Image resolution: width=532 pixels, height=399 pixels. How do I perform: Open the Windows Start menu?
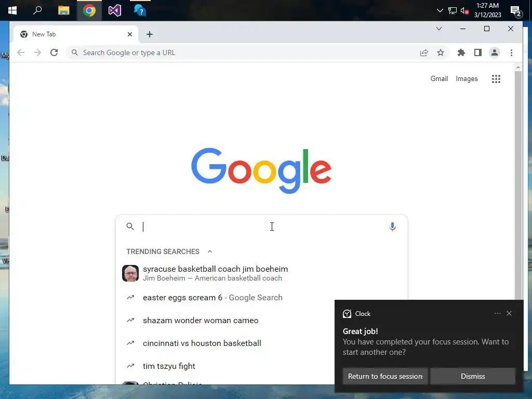12,10
